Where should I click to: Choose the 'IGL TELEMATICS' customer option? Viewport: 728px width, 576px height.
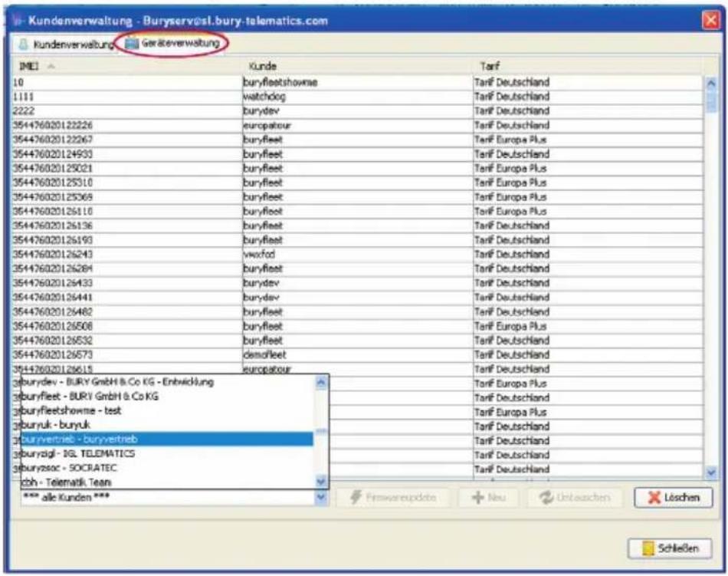coord(167,453)
